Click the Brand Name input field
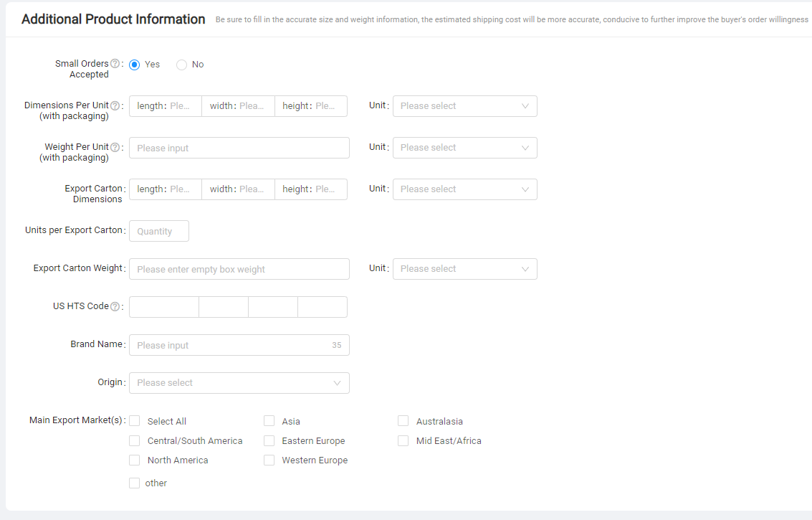 [229, 345]
